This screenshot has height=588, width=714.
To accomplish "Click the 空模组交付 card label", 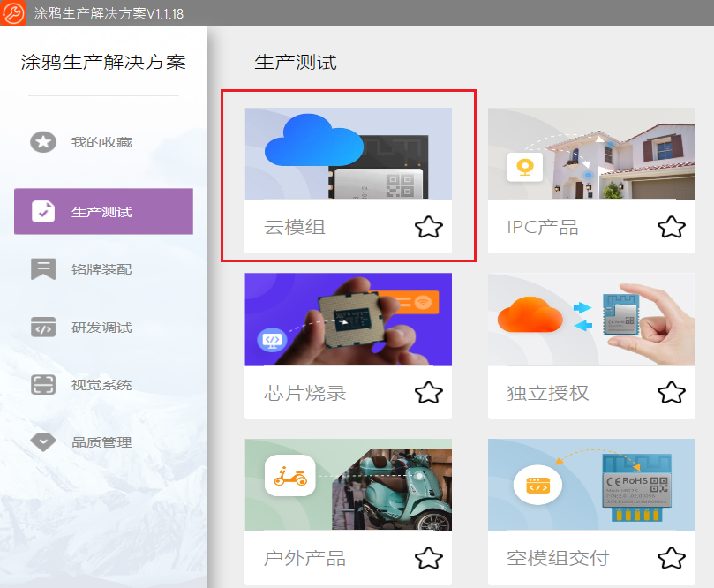I will coord(558,558).
